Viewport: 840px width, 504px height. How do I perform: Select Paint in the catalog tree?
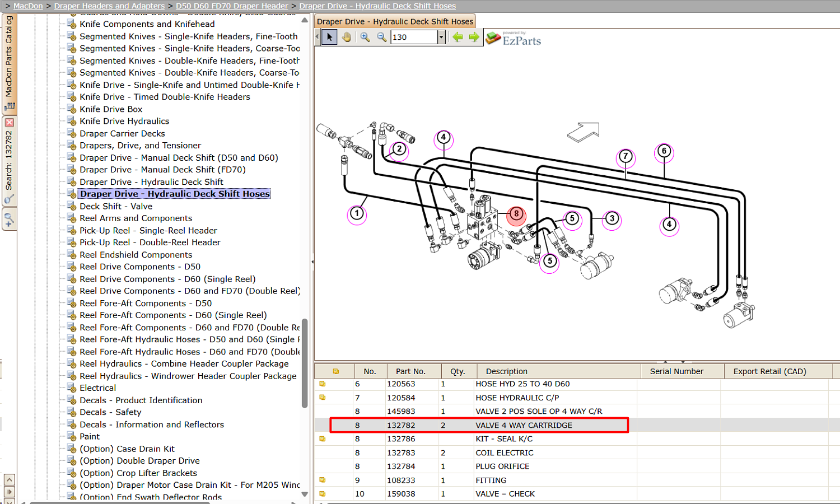90,437
